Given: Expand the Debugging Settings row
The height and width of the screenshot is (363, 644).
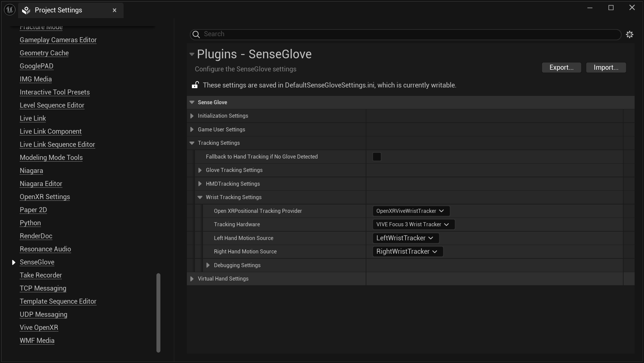Looking at the screenshot, I should pyautogui.click(x=208, y=265).
